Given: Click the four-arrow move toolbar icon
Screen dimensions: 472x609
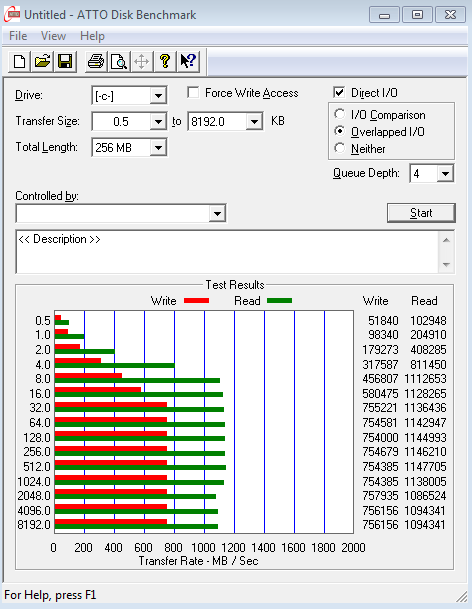Looking at the screenshot, I should [141, 62].
